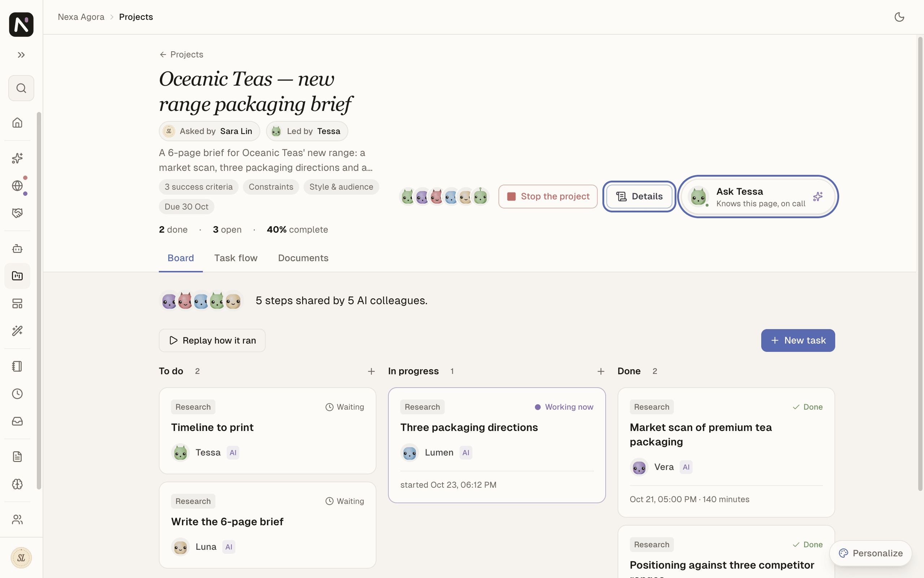This screenshot has width=924, height=578.
Task: Open the clock history icon in sidebar
Action: point(17,394)
